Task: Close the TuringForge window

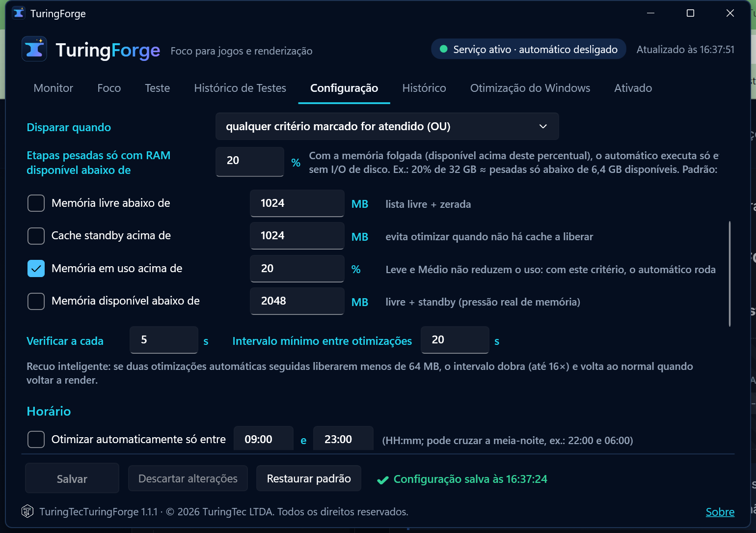Action: 730,13
